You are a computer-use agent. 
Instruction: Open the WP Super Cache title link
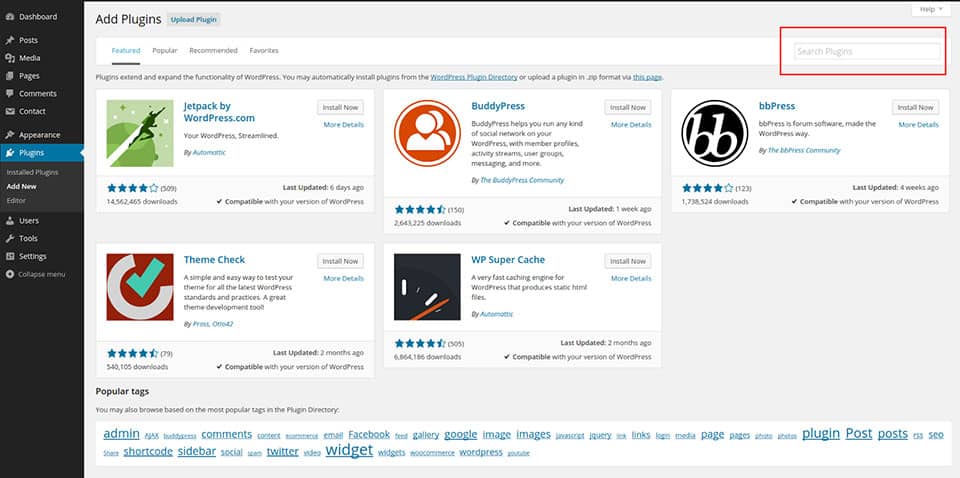click(x=508, y=260)
